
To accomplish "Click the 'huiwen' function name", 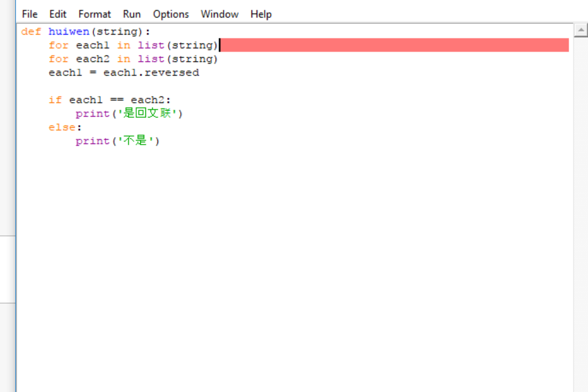I will tap(68, 32).
